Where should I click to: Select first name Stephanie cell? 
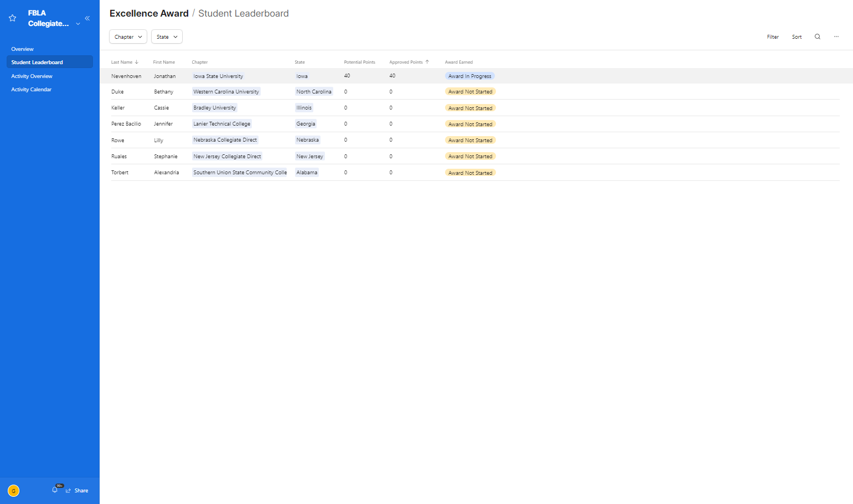point(166,157)
